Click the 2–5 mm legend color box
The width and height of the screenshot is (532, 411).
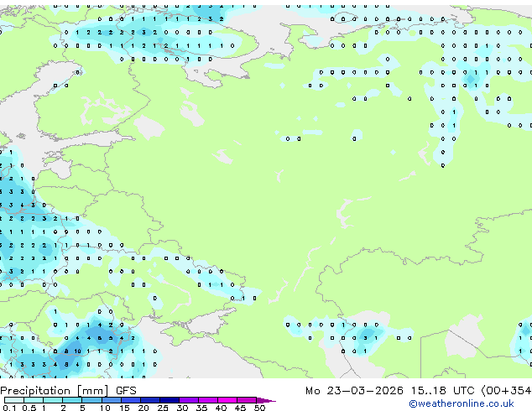[72, 400]
